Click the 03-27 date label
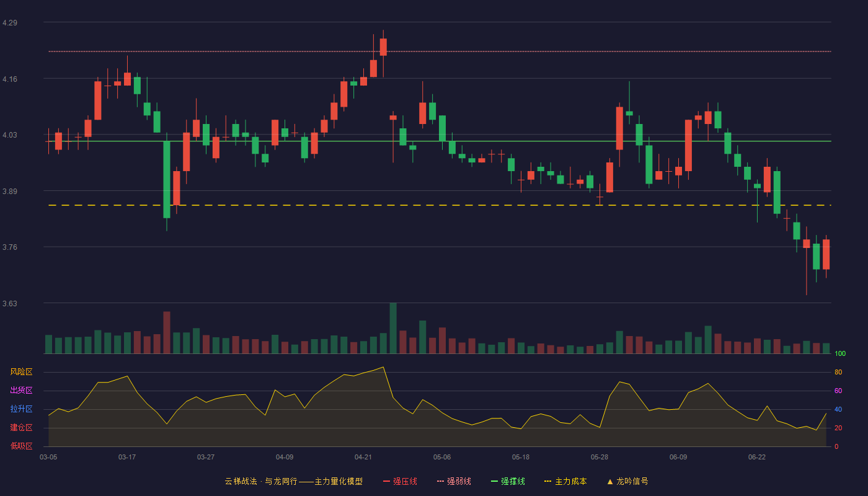This screenshot has height=496, width=868. pos(206,457)
